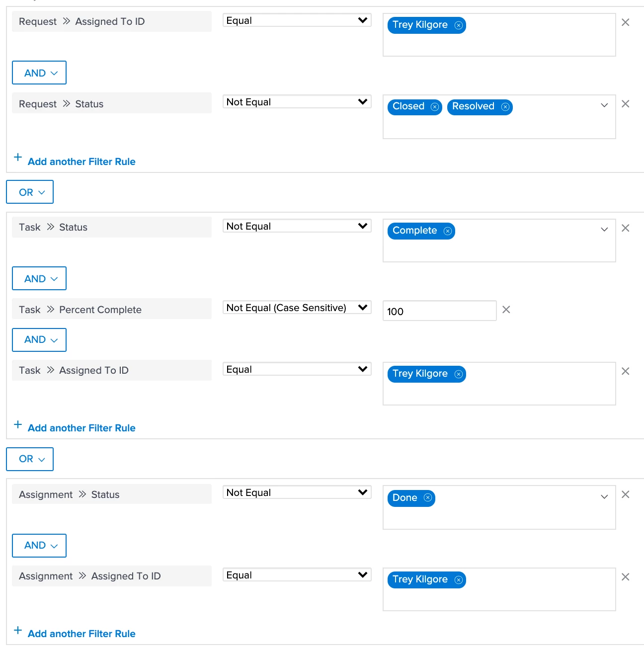The height and width of the screenshot is (652, 644).
Task: Open the first OR group connector dropdown
Action: (x=30, y=192)
